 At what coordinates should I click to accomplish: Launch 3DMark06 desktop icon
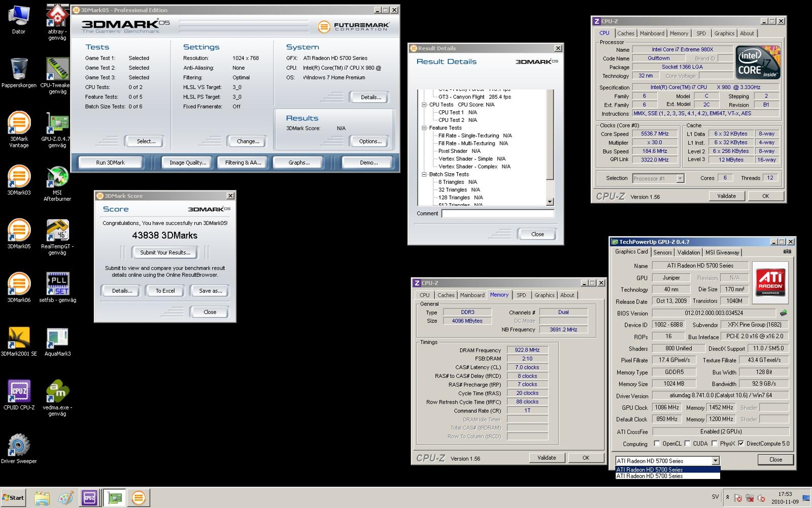(19, 288)
